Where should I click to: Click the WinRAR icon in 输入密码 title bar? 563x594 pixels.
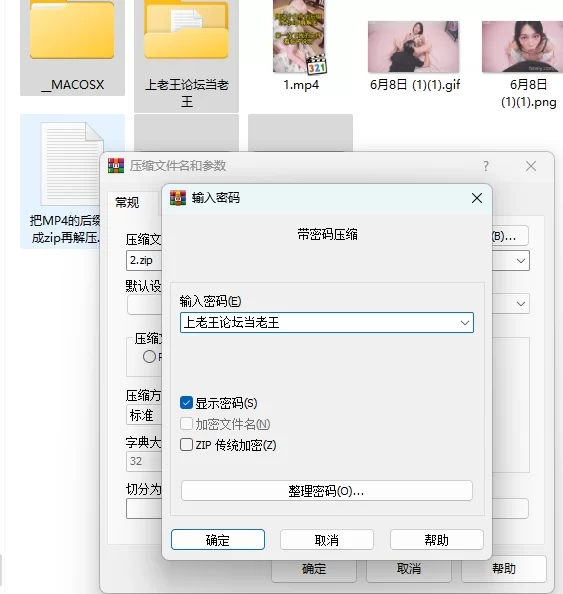tap(178, 198)
